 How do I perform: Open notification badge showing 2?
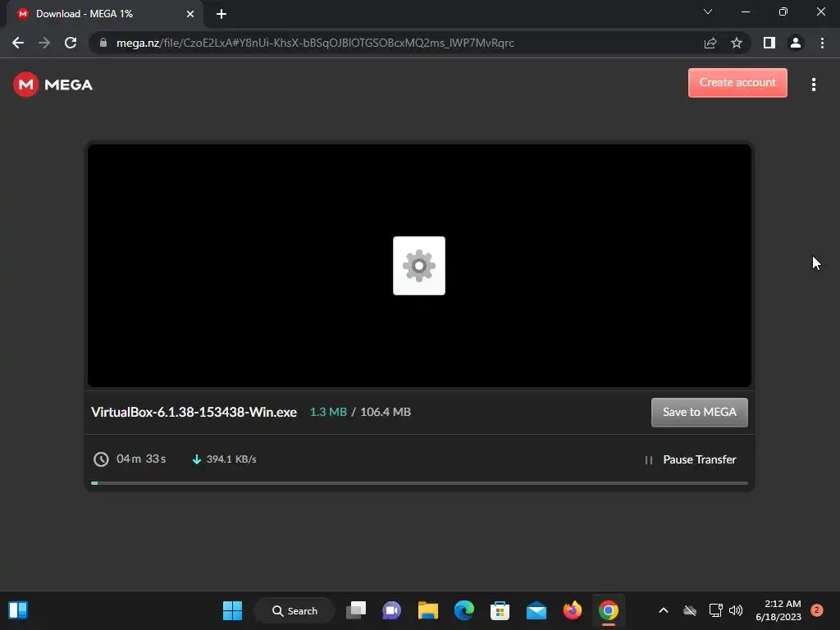point(817,609)
